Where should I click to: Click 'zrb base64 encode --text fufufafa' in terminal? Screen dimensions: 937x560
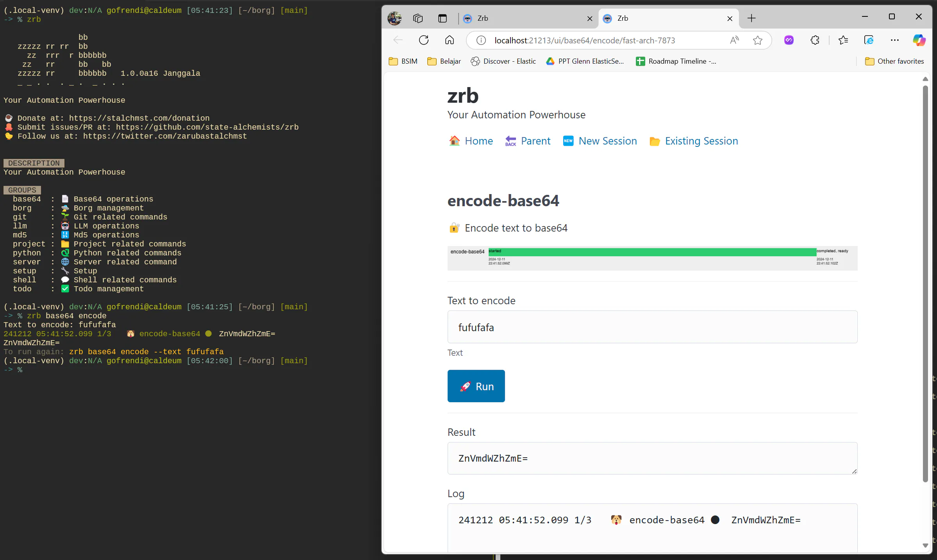(x=146, y=352)
